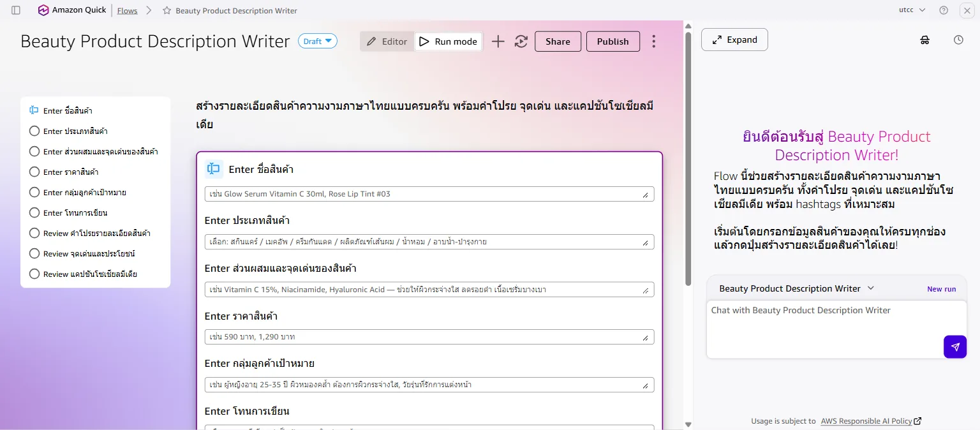Expand the utcc account dropdown
Viewport: 980px width, 430px height.
pos(912,10)
